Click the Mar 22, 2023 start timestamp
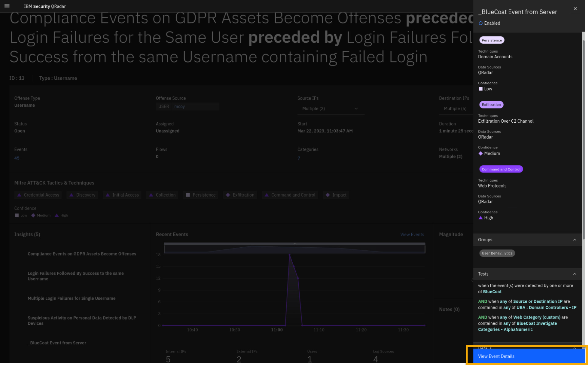The height and width of the screenshot is (365, 588). [325, 131]
